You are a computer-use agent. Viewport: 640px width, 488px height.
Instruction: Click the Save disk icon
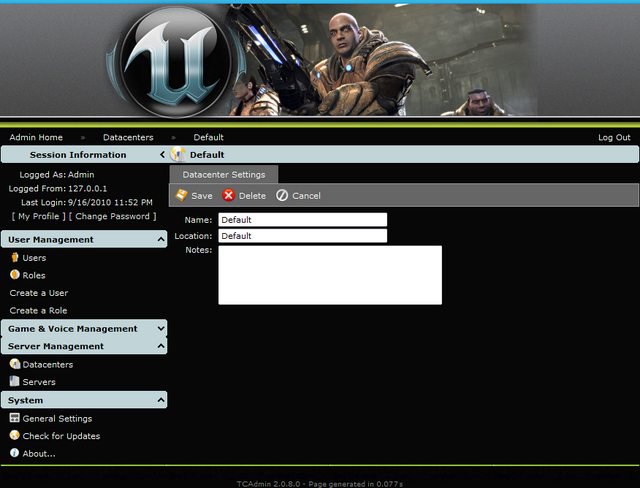(x=180, y=196)
